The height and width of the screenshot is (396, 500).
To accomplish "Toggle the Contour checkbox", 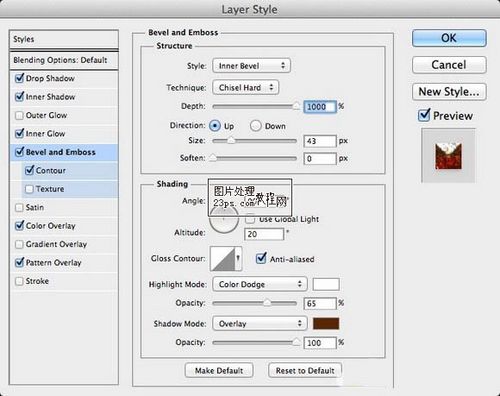I will [x=30, y=170].
